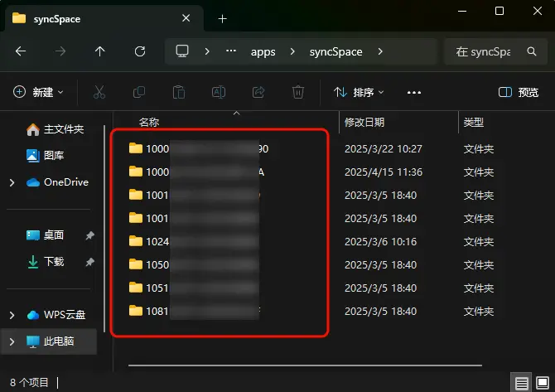Image resolution: width=555 pixels, height=392 pixels.
Task: Refresh the current folder view
Action: pyautogui.click(x=140, y=51)
